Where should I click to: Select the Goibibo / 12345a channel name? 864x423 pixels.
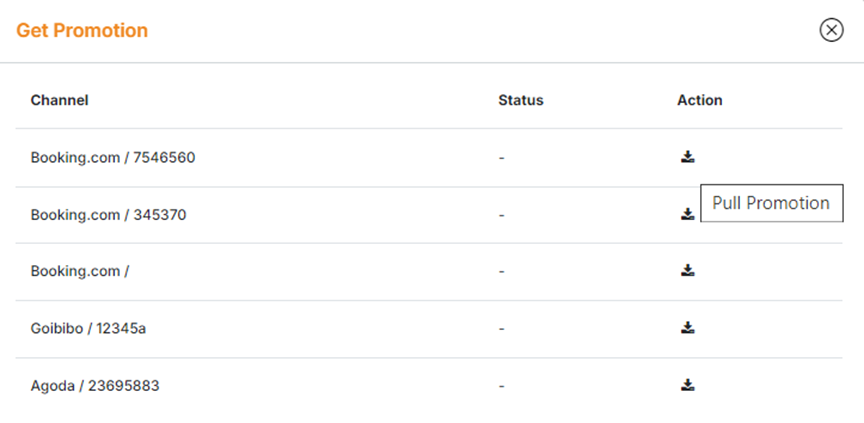coord(88,328)
